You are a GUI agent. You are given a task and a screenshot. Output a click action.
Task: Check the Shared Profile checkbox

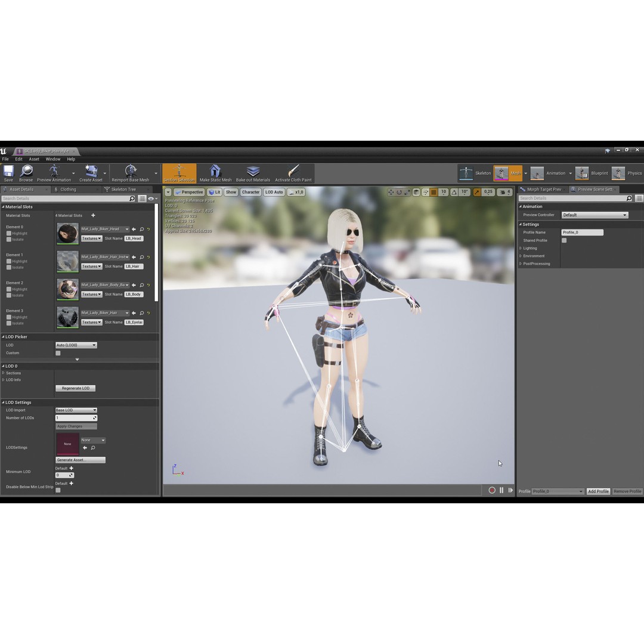(x=564, y=241)
